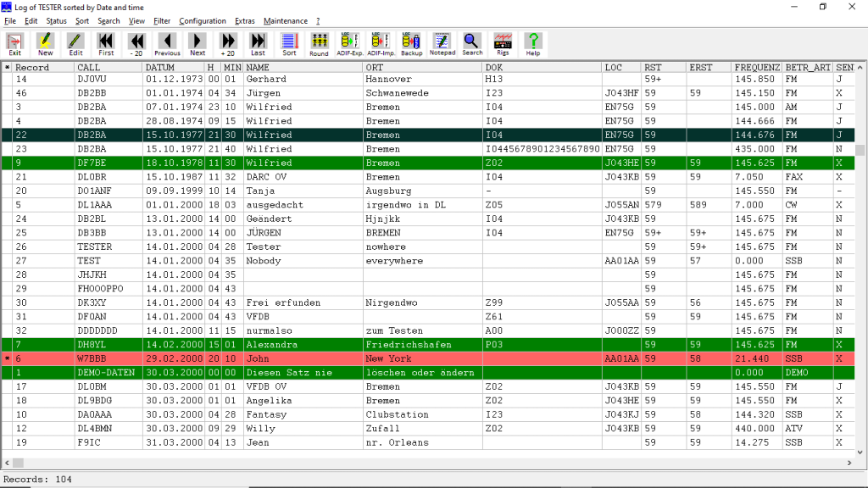The height and width of the screenshot is (488, 868).
Task: Click the Round toolbar icon
Action: click(x=319, y=44)
